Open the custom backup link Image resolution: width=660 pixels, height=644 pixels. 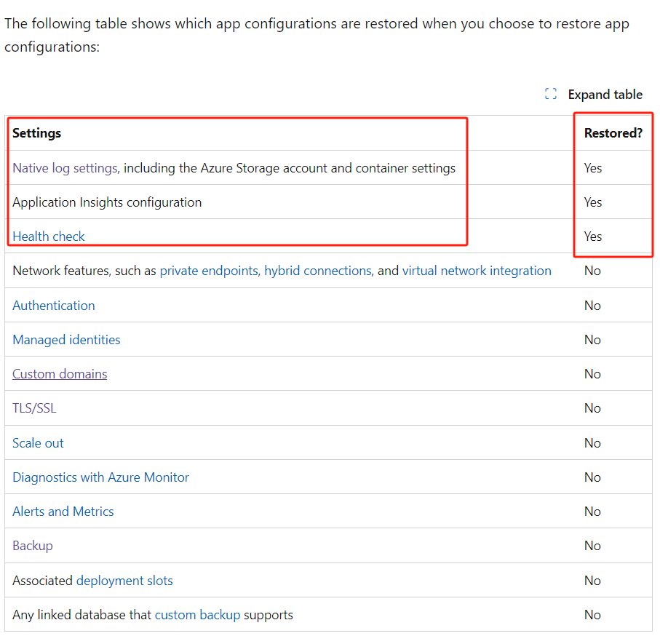(x=196, y=614)
